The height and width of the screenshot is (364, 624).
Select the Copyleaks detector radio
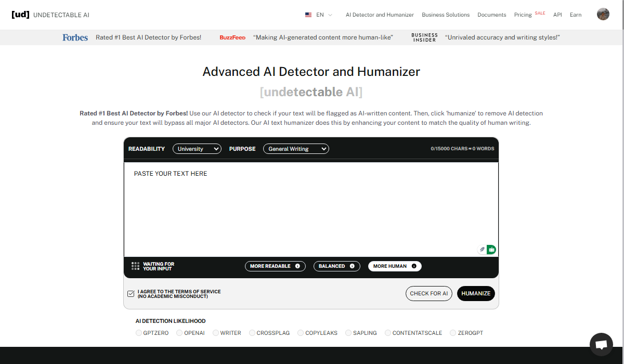(301, 333)
